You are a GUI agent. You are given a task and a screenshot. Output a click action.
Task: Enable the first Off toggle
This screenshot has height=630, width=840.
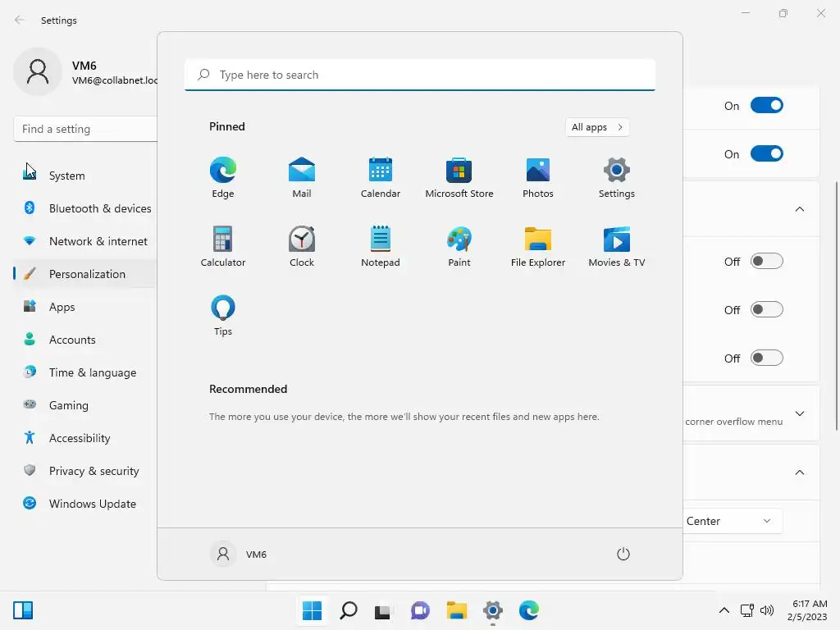click(767, 262)
